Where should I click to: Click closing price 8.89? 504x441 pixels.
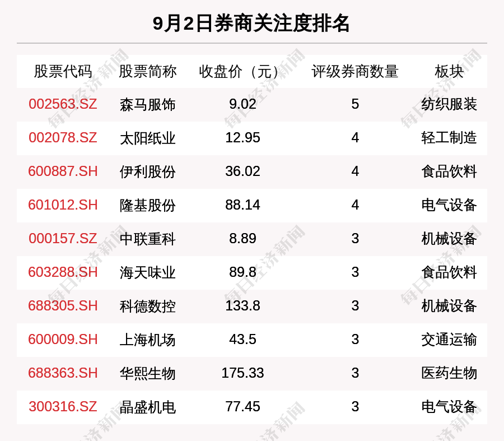click(x=242, y=238)
